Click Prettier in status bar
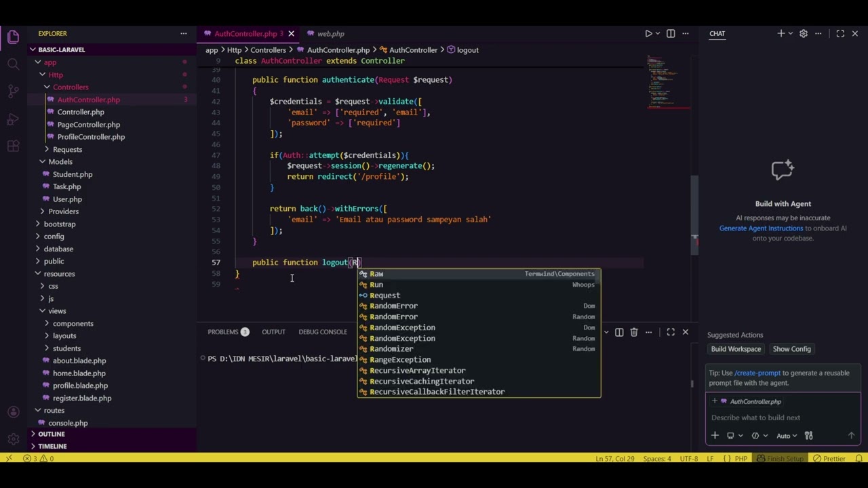The image size is (868, 488). tap(829, 459)
